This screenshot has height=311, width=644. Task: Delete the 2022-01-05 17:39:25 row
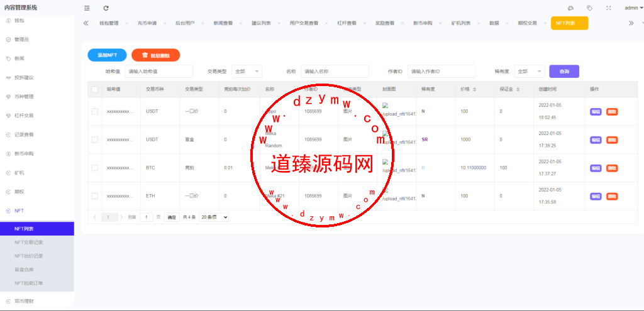point(612,140)
